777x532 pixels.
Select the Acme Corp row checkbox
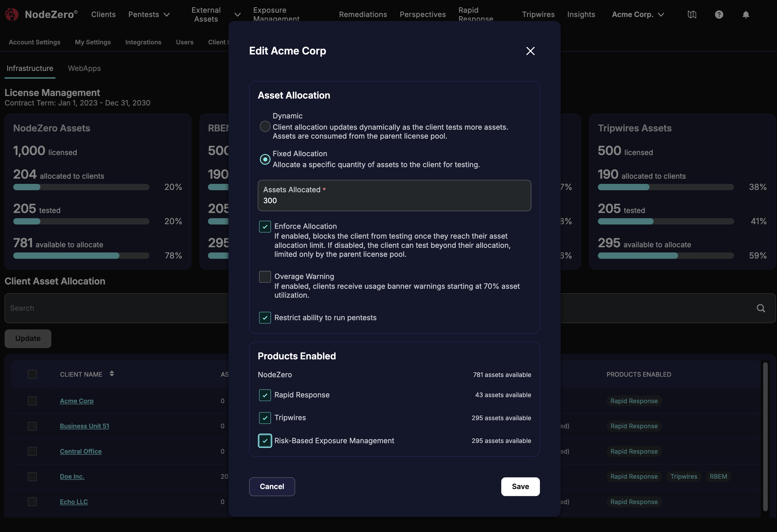pyautogui.click(x=32, y=401)
